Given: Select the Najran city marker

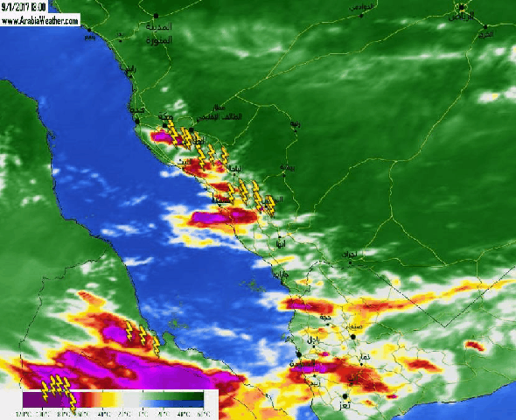Looking at the screenshot, I should click(350, 262).
